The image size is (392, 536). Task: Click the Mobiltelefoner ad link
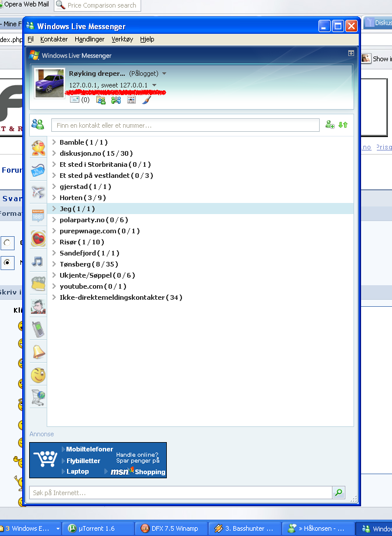(89, 449)
